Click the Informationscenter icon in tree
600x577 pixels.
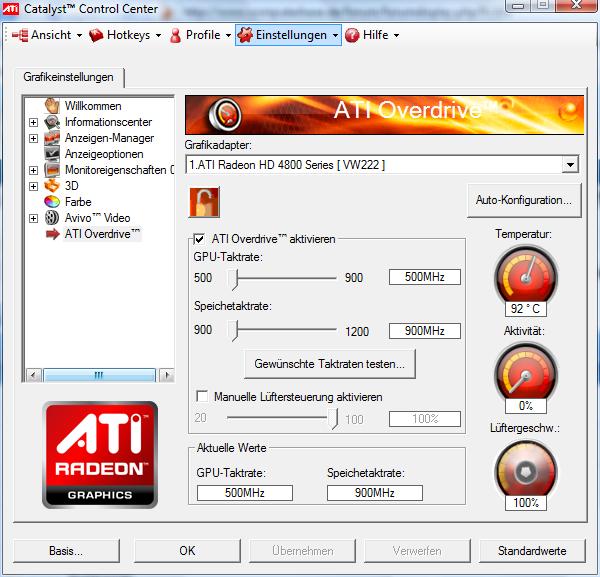(52, 122)
